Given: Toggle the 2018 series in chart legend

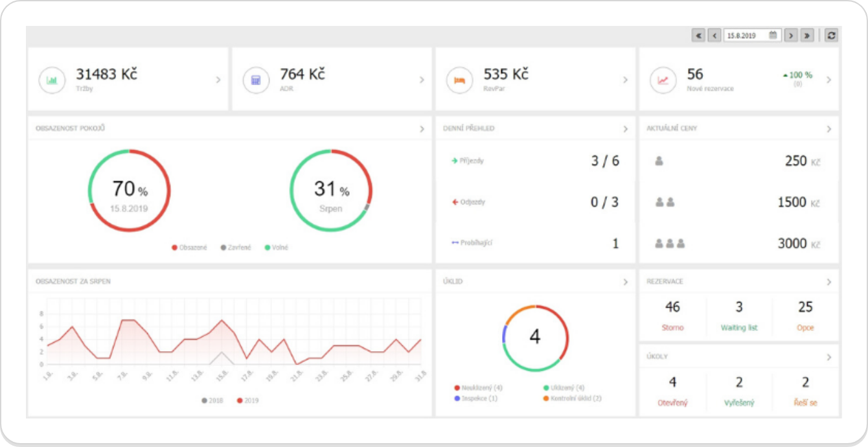Looking at the screenshot, I should coord(212,400).
